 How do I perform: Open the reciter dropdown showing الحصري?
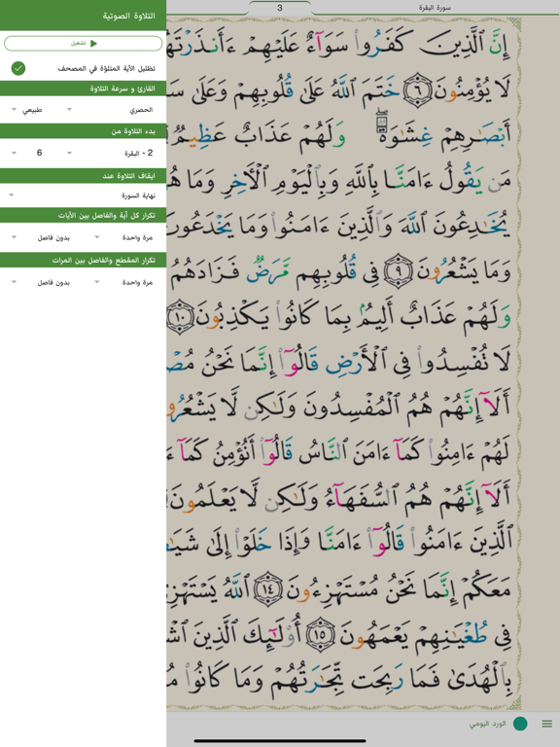[111, 110]
